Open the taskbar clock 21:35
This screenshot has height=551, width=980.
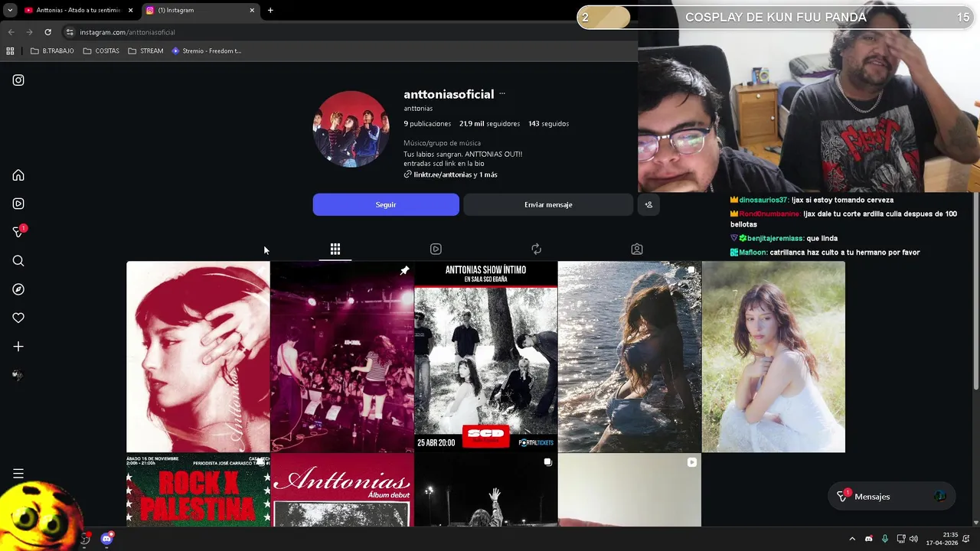click(942, 539)
